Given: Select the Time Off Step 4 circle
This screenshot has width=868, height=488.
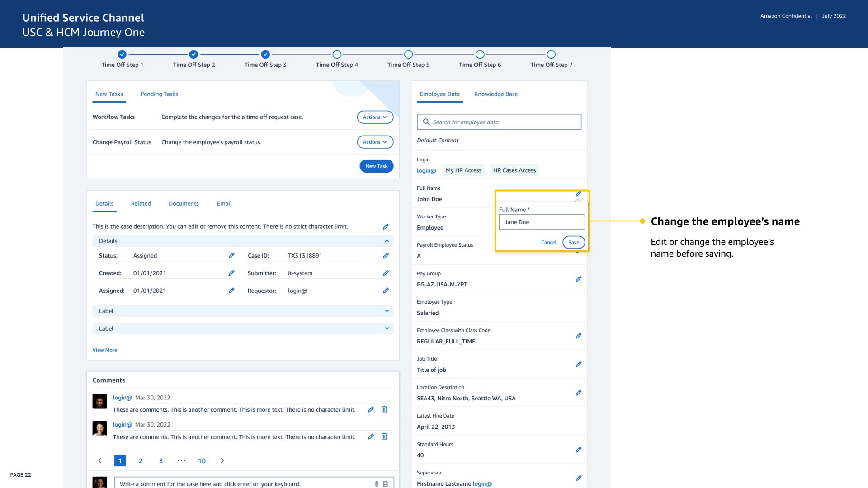Looking at the screenshot, I should (337, 55).
